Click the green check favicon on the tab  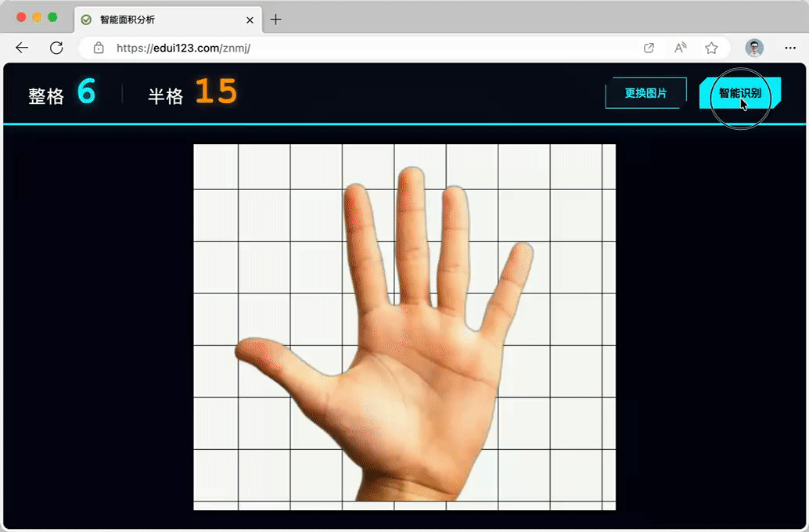tap(85, 20)
